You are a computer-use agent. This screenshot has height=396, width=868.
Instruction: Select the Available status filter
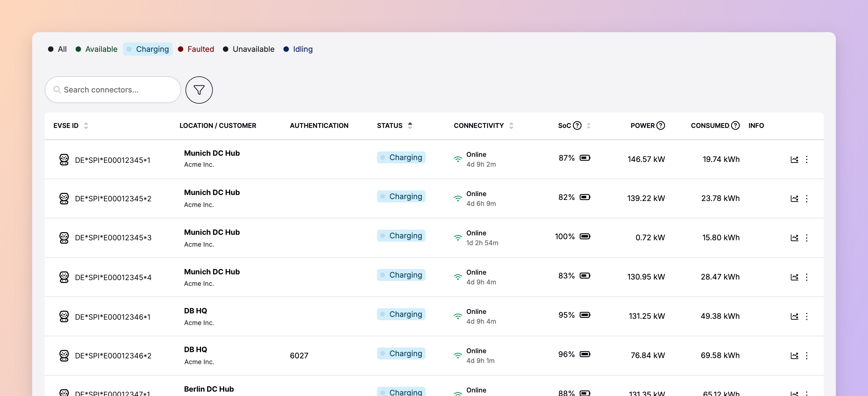coord(96,49)
